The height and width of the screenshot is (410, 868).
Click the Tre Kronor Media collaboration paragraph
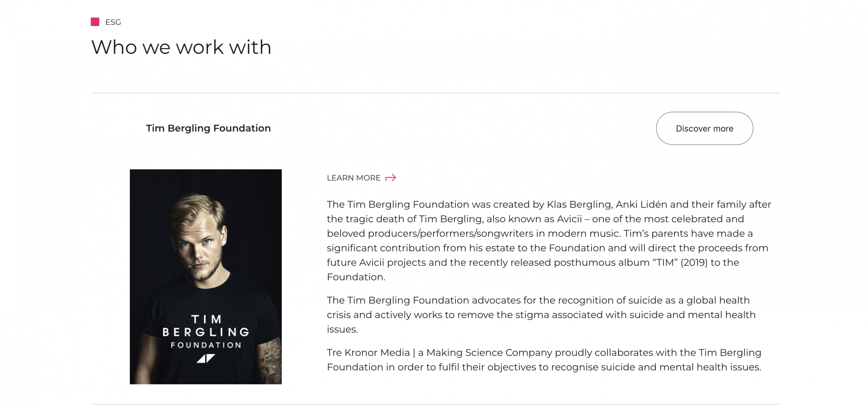(x=544, y=360)
